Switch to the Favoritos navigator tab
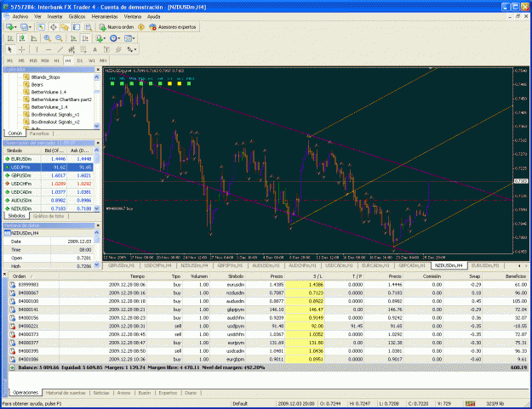Screen dimensions: 532x409 pos(39,133)
